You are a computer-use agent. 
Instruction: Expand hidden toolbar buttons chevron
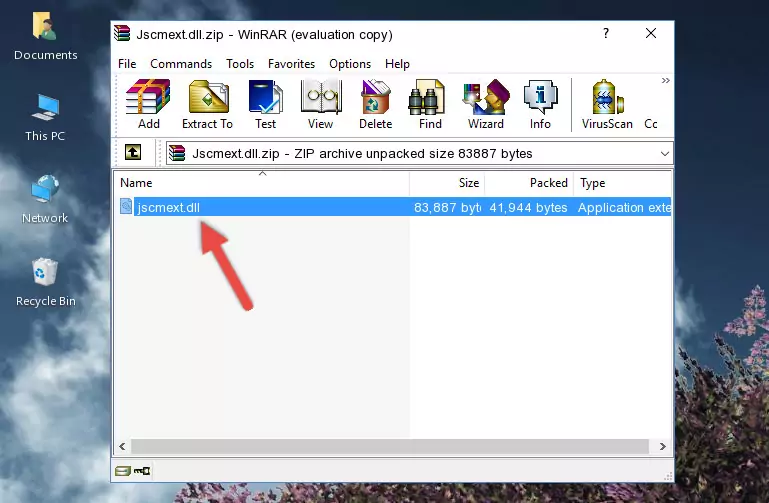(665, 80)
